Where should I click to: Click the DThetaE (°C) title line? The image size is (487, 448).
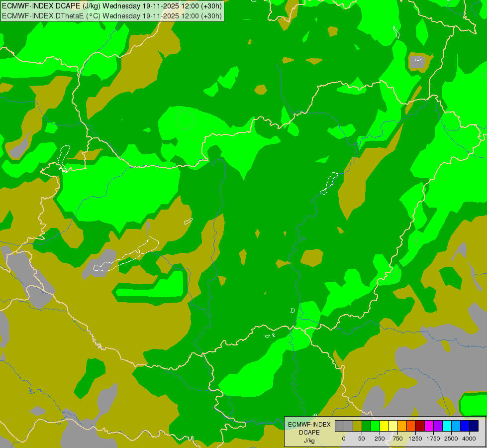[112, 16]
